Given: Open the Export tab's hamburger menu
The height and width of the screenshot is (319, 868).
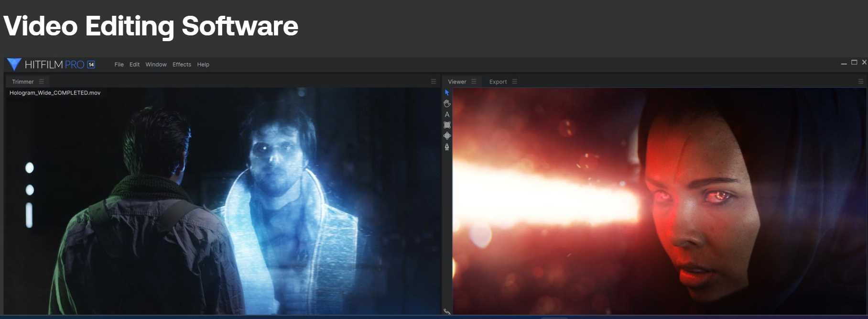Looking at the screenshot, I should [x=515, y=81].
